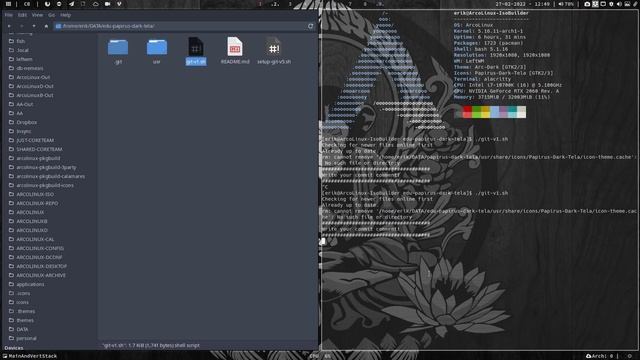640x360 pixels.
Task: Launch Spotify from the top panel
Action: click(x=59, y=4)
